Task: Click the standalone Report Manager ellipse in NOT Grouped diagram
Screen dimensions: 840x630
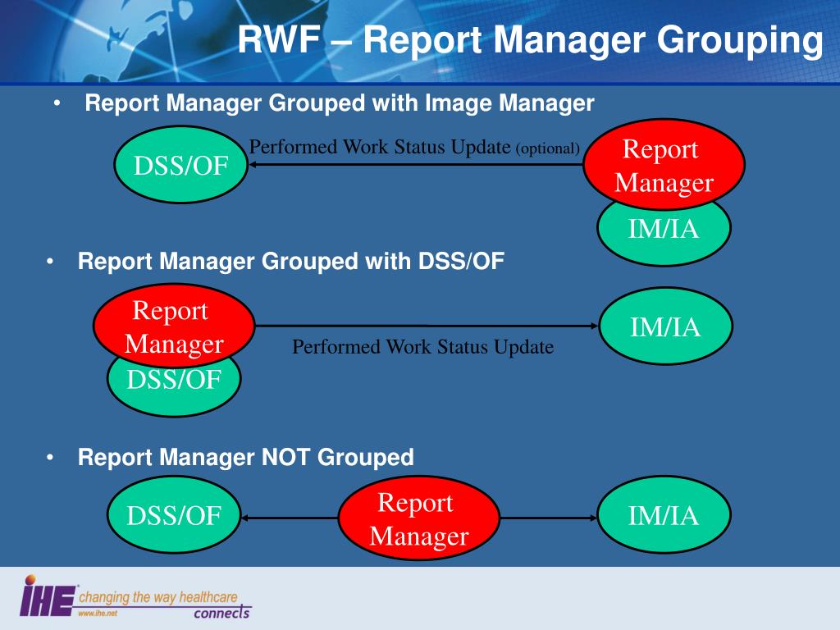Action: click(x=419, y=518)
